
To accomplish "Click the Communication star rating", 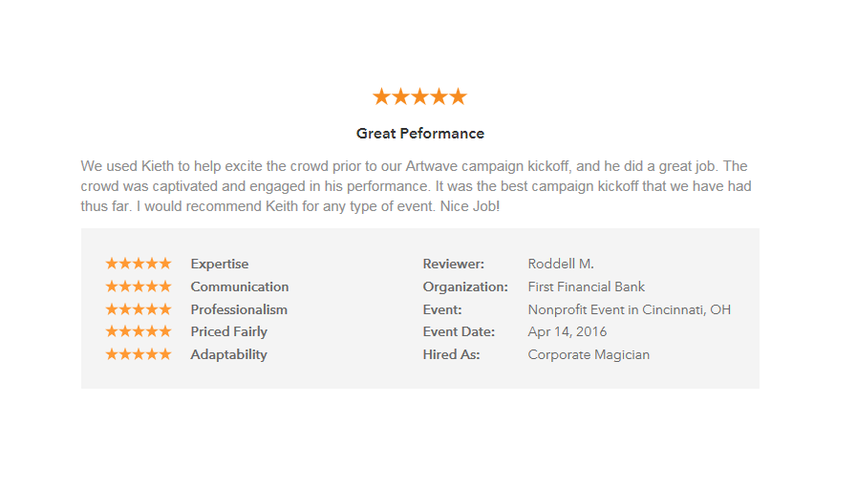I will (x=138, y=286).
